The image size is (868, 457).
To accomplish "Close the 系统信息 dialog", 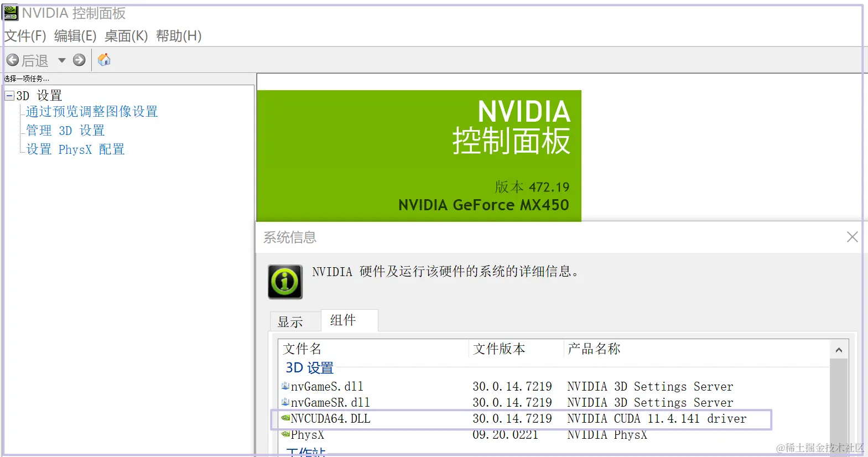I will tap(853, 237).
